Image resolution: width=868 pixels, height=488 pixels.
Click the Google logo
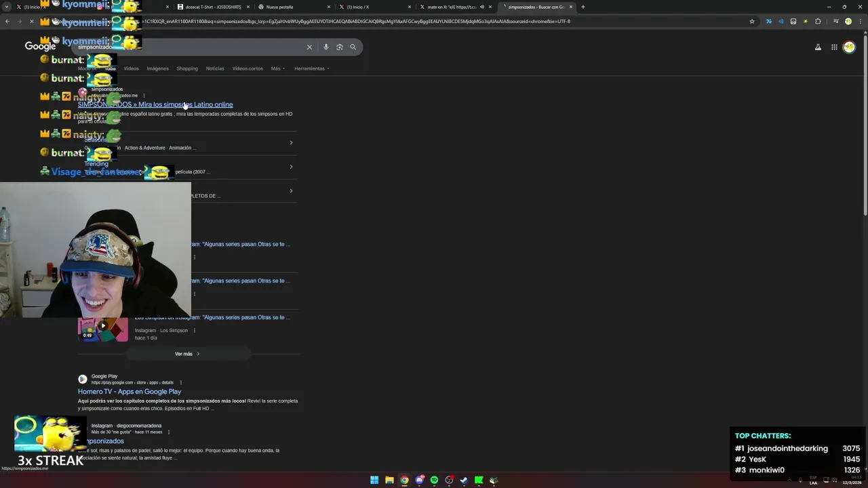[x=40, y=46]
